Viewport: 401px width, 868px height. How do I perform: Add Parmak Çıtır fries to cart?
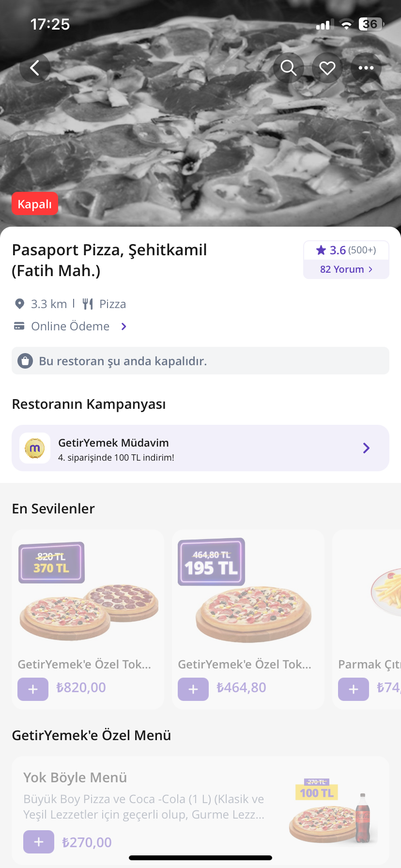click(x=354, y=689)
